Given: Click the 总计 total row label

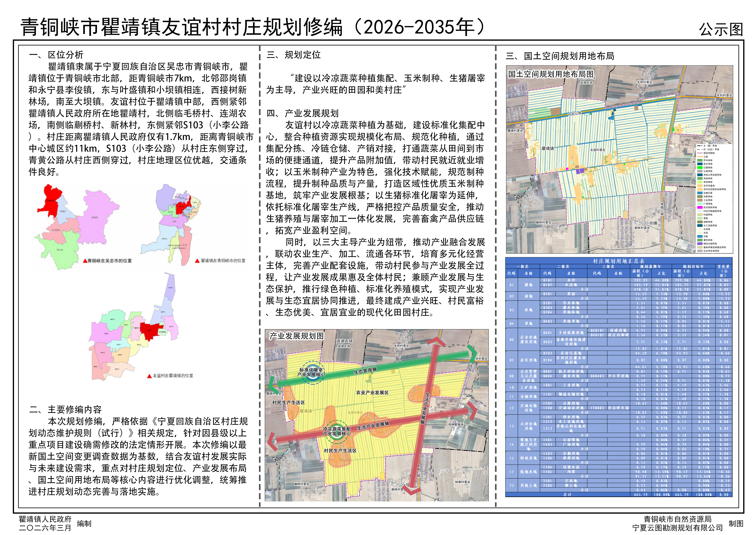Looking at the screenshot, I should click(x=567, y=494).
